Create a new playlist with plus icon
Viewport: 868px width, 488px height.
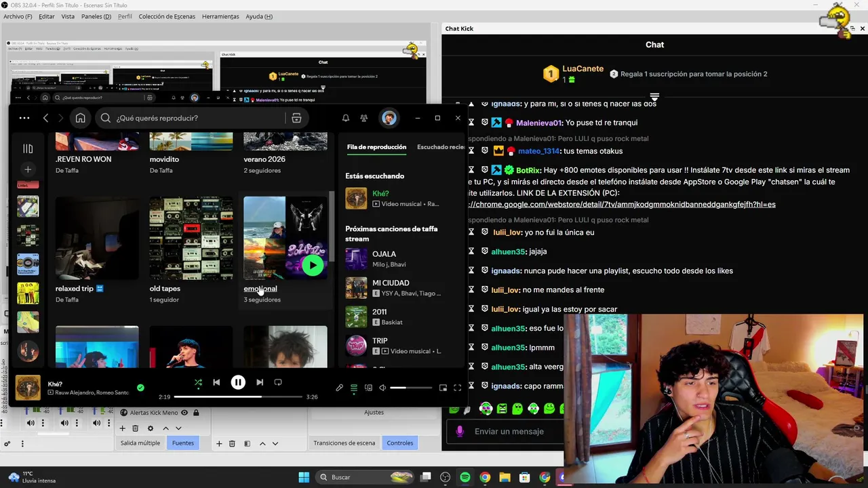[x=28, y=169]
